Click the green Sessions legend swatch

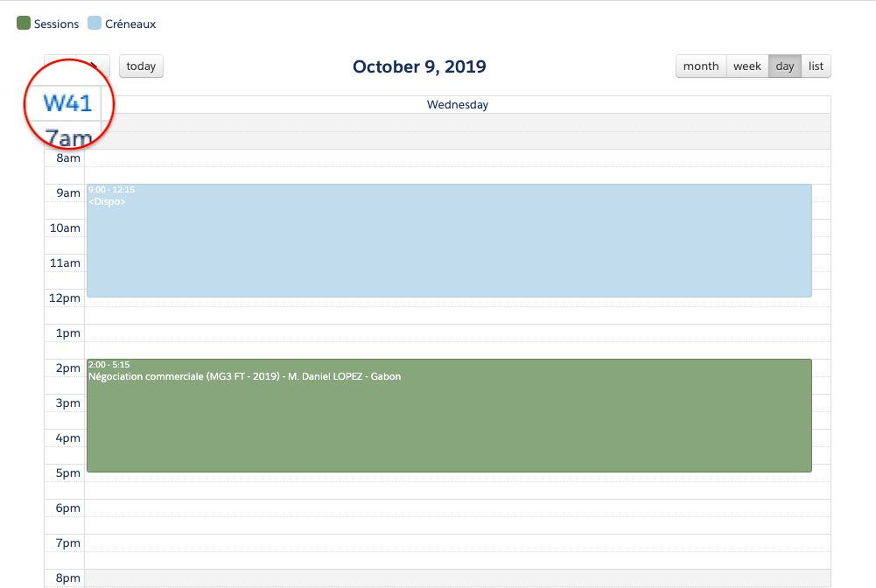(x=24, y=24)
